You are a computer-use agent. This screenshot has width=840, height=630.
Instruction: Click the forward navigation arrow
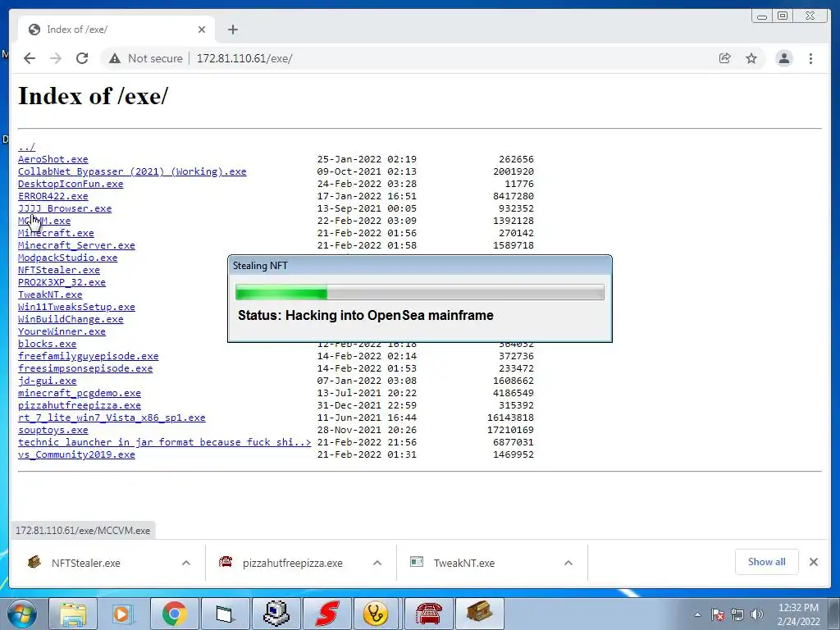click(x=56, y=58)
